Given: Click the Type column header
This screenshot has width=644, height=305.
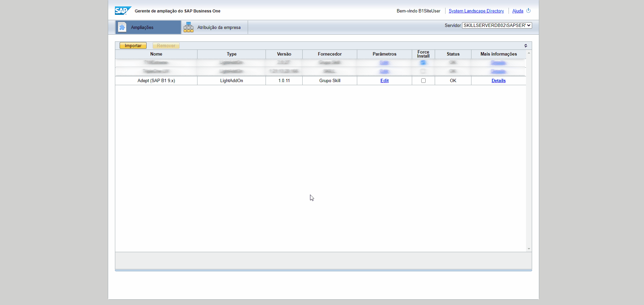Looking at the screenshot, I should pyautogui.click(x=232, y=54).
